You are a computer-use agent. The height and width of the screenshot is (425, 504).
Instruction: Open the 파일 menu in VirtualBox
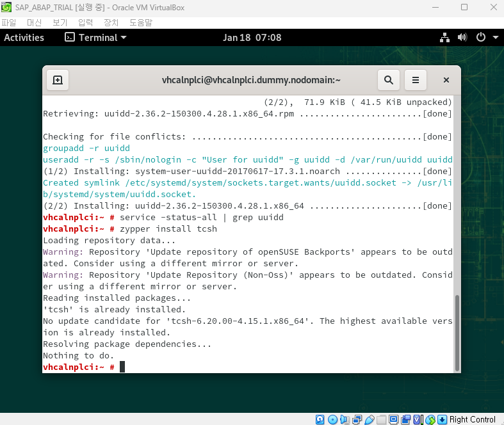click(x=9, y=22)
